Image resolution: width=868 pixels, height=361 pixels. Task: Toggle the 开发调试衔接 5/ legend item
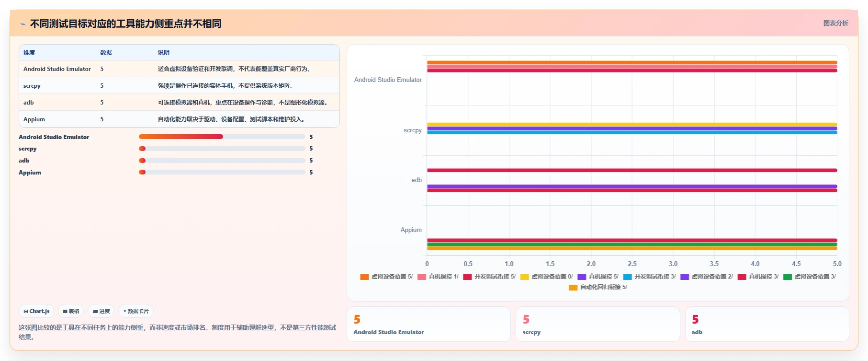[x=489, y=277]
